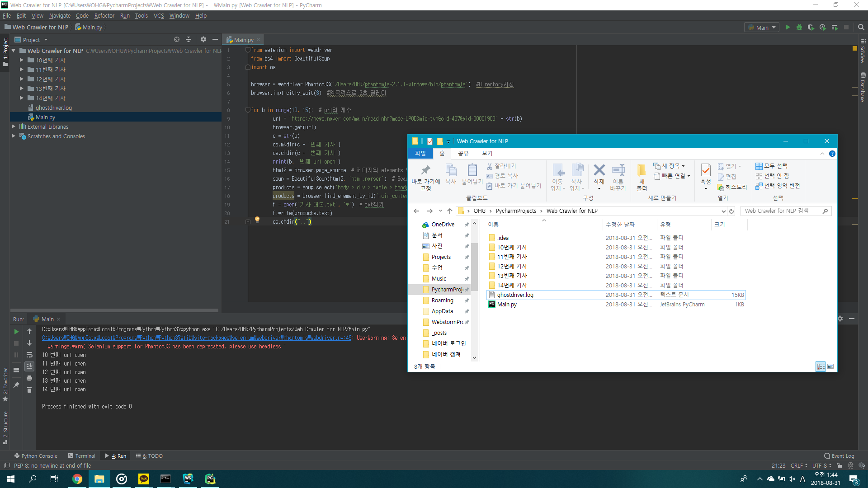This screenshot has height=488, width=868.
Task: Run Main with the green play button in toolbar
Action: (x=788, y=28)
